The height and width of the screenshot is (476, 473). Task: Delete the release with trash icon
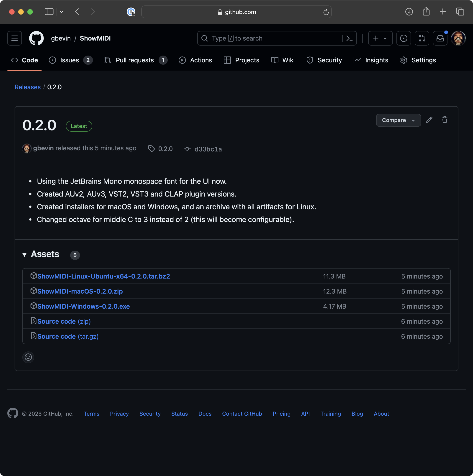[445, 120]
